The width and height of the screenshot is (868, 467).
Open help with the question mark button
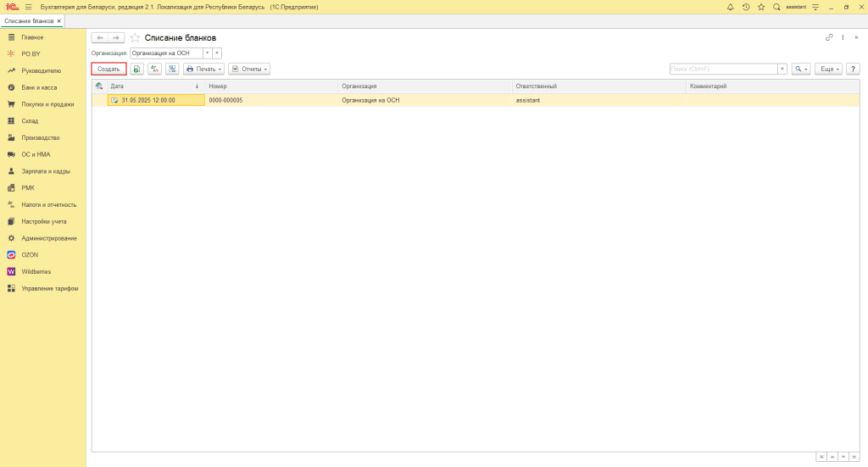click(853, 69)
